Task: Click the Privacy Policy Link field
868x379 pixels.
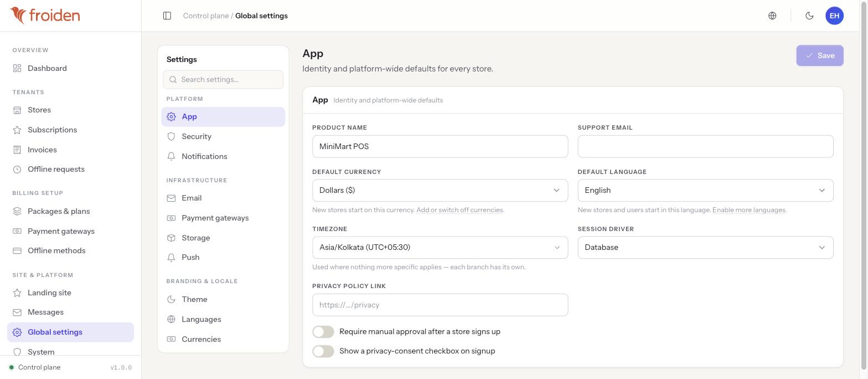Action: [440, 305]
